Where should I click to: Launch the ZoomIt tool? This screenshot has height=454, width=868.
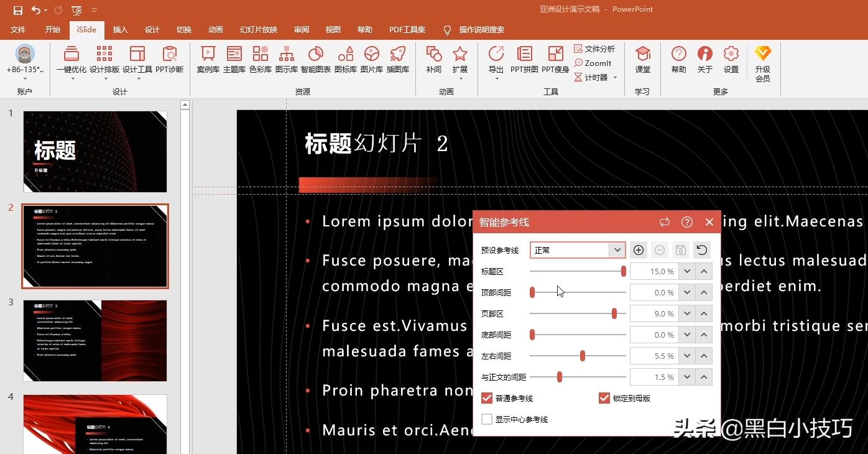[x=595, y=63]
